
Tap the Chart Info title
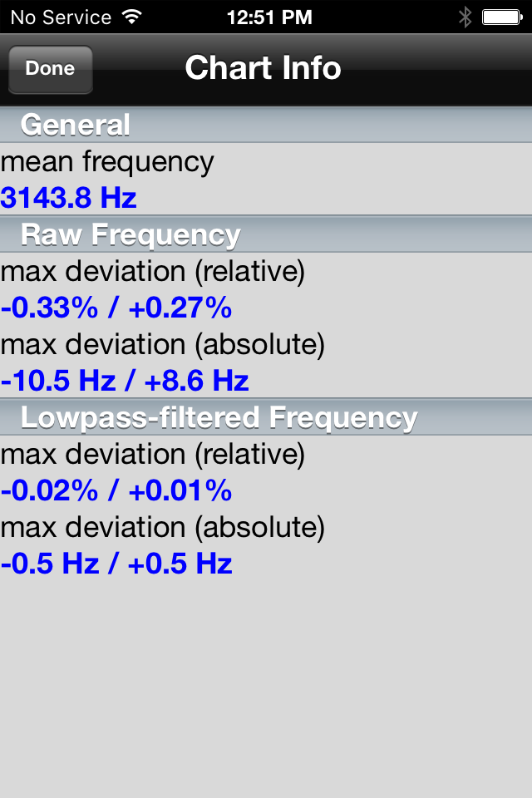click(x=263, y=67)
